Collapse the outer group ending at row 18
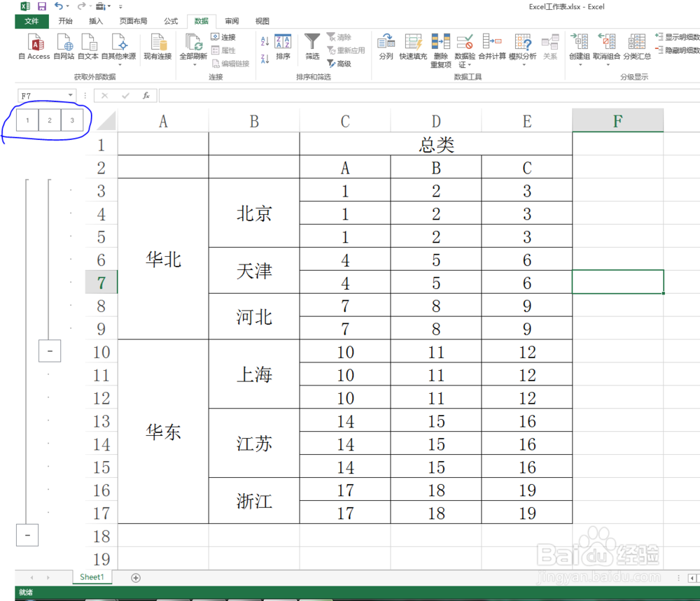This screenshot has height=601, width=700. coord(27,535)
